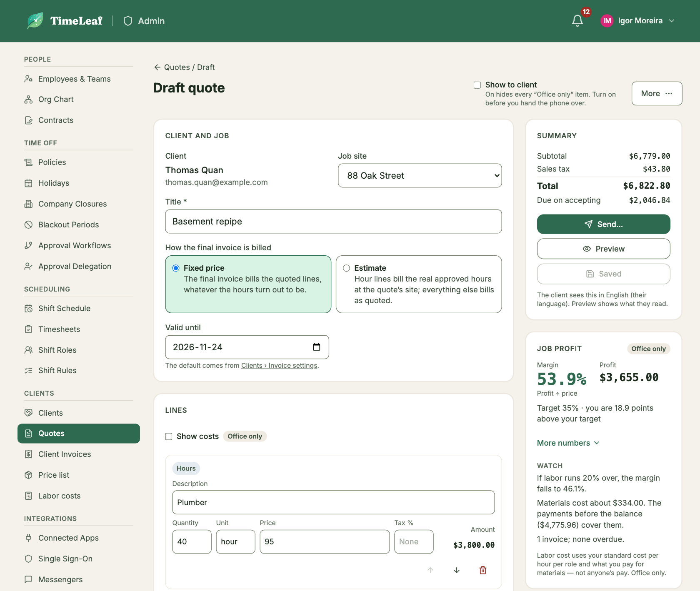Click the Saved button
700x591 pixels.
coord(603,274)
